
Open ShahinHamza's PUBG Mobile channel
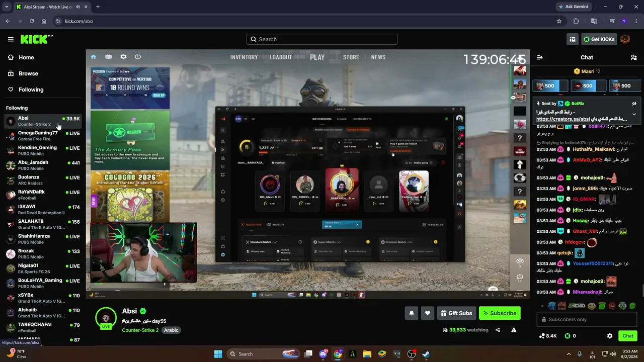point(43,239)
